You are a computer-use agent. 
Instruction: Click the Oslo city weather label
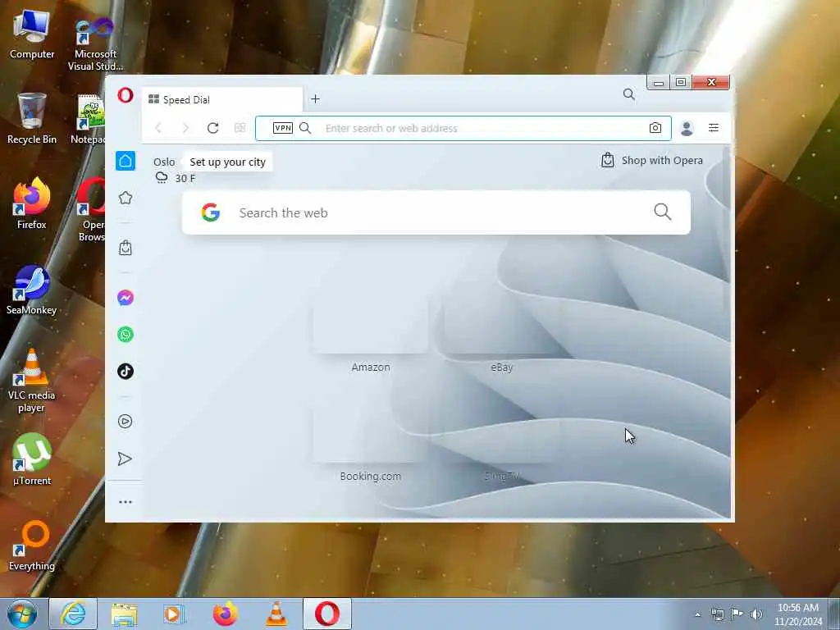164,162
